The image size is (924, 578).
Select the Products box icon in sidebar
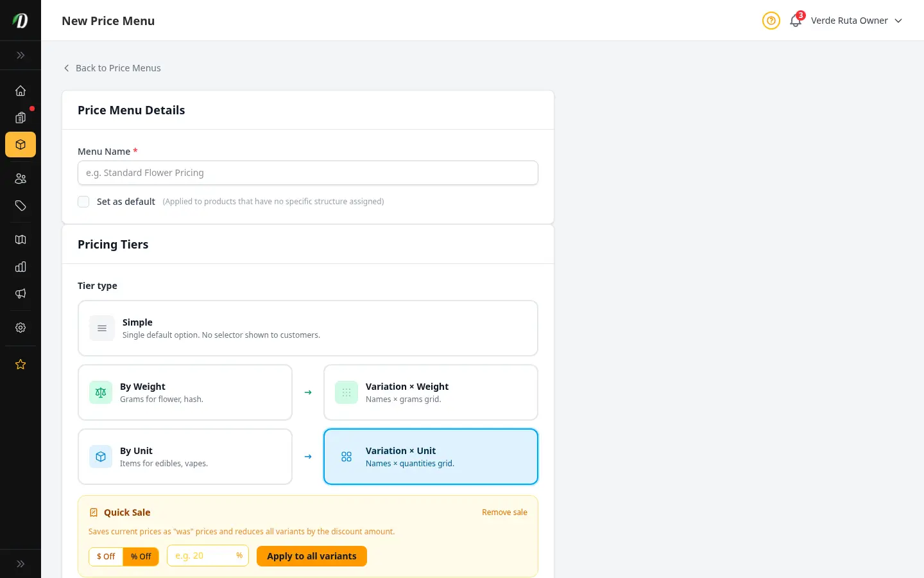21,144
